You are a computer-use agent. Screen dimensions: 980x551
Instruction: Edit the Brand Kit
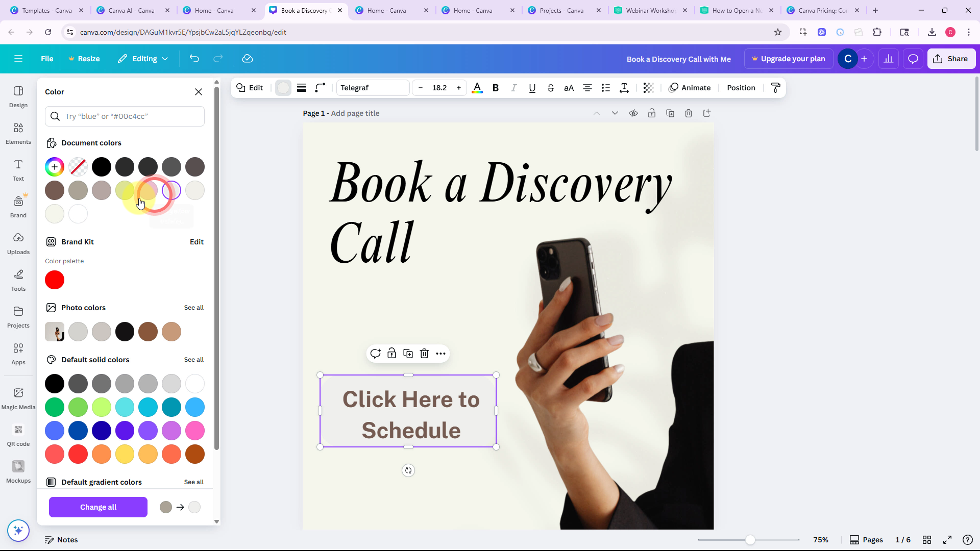197,242
